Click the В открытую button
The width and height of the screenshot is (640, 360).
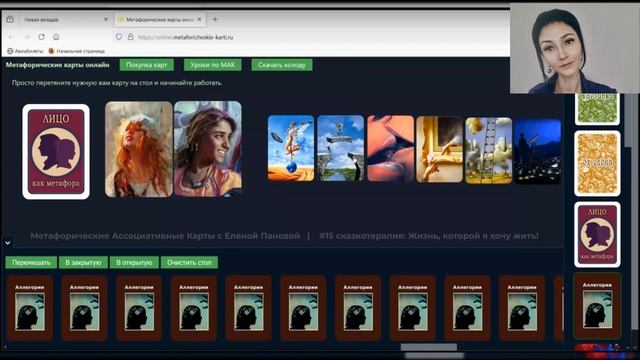(x=134, y=262)
